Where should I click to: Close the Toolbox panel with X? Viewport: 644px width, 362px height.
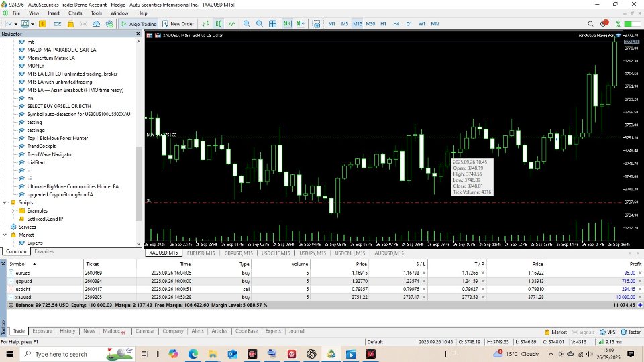point(3,263)
